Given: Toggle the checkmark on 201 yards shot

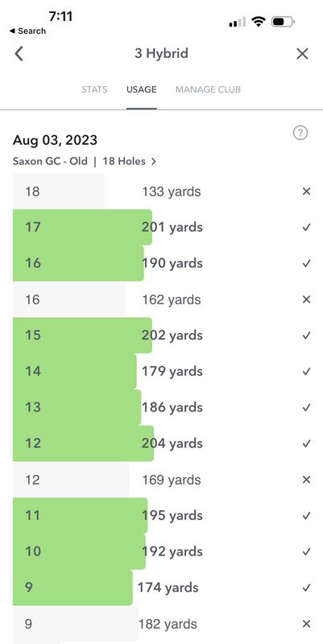Looking at the screenshot, I should [306, 227].
